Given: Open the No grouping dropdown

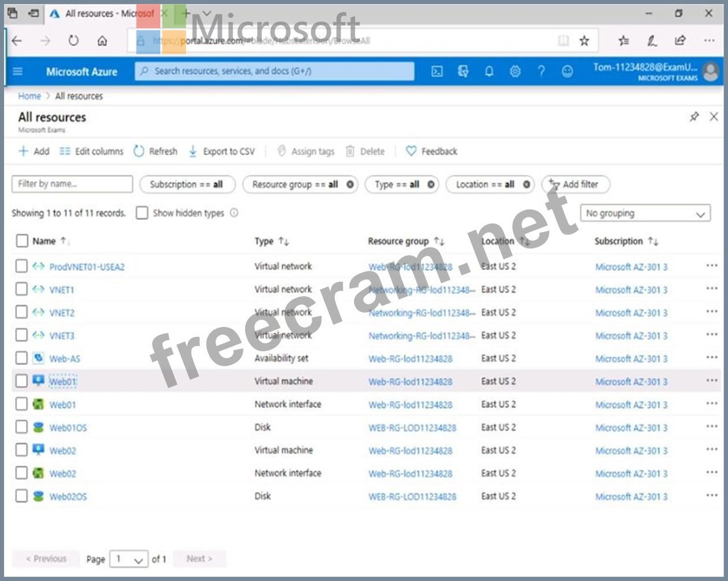Looking at the screenshot, I should click(x=645, y=214).
